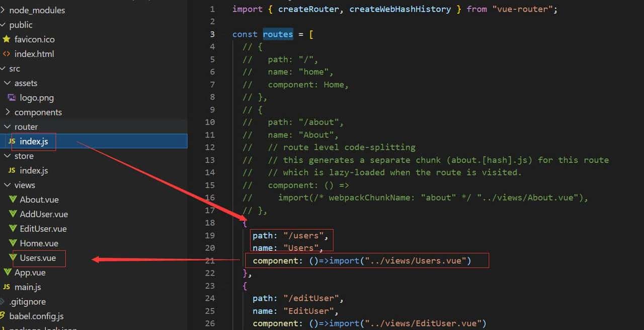Screen dimensions: 644x330
Task: Collapse the views folder
Action: 7,185
